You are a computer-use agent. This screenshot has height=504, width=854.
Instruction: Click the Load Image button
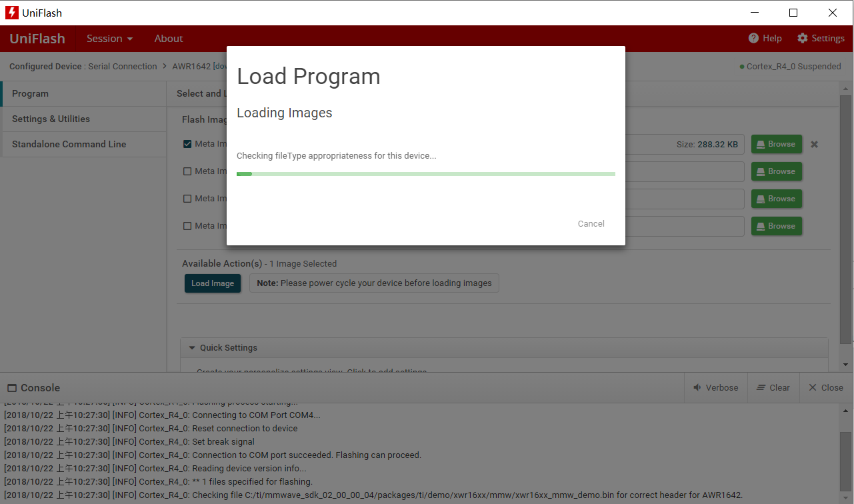click(x=213, y=283)
